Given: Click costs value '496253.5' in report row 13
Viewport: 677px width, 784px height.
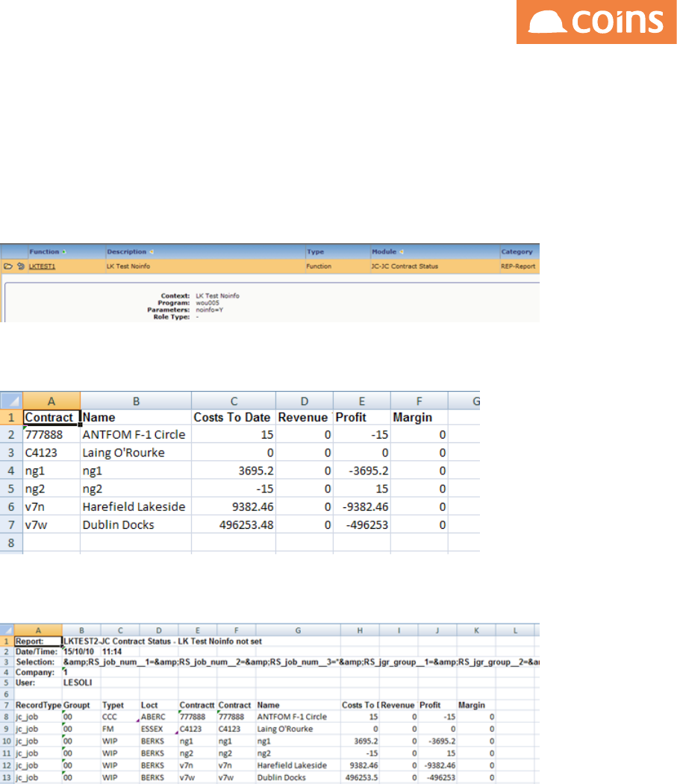Looking at the screenshot, I should 360,777.
